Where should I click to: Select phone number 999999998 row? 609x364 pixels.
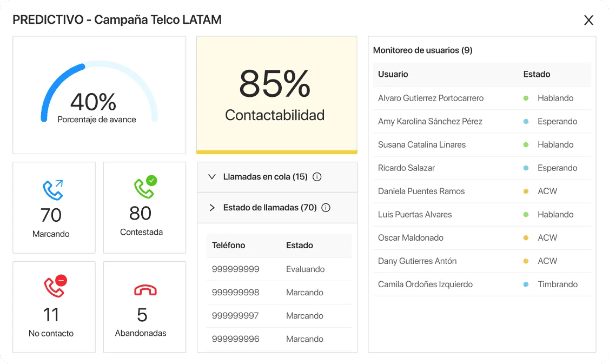[279, 293]
